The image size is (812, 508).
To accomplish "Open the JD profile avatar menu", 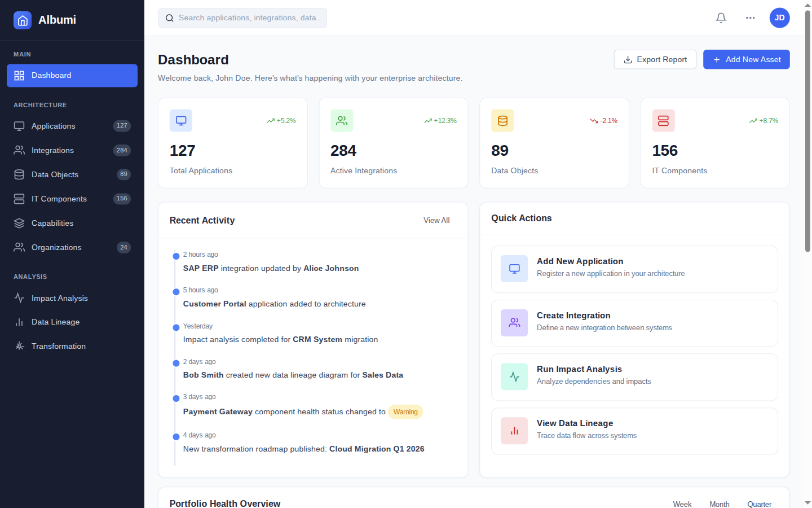I will pos(779,17).
